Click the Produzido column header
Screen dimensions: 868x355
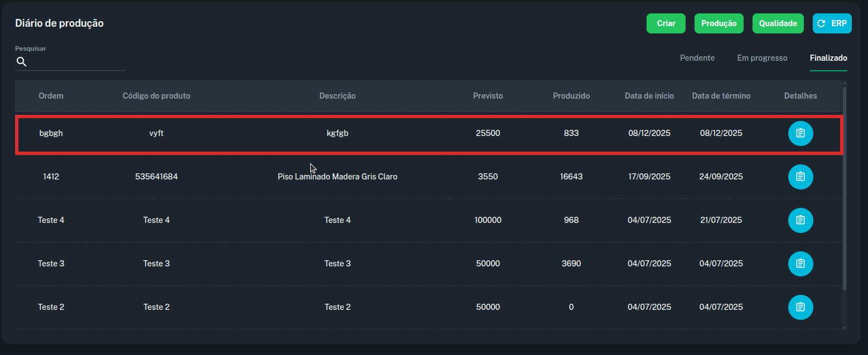tap(571, 96)
